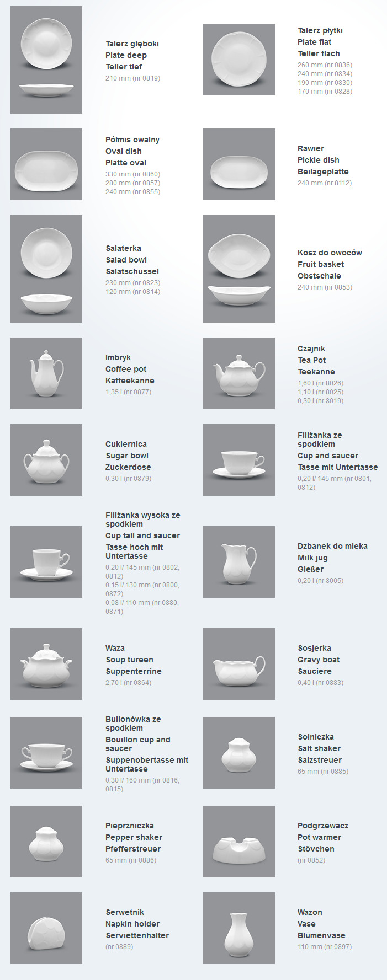Click the pot warmer image

point(239,842)
